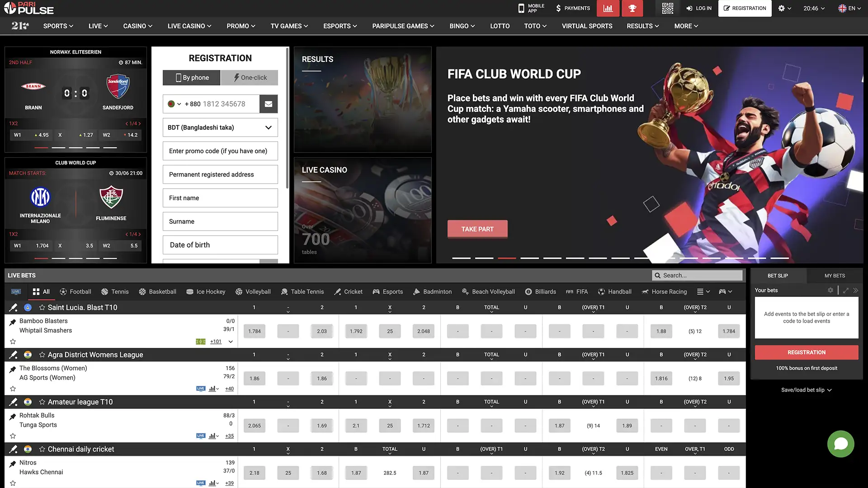Click REGISTRATION in the bet slip panel
Viewport: 868px width, 488px height.
point(806,352)
